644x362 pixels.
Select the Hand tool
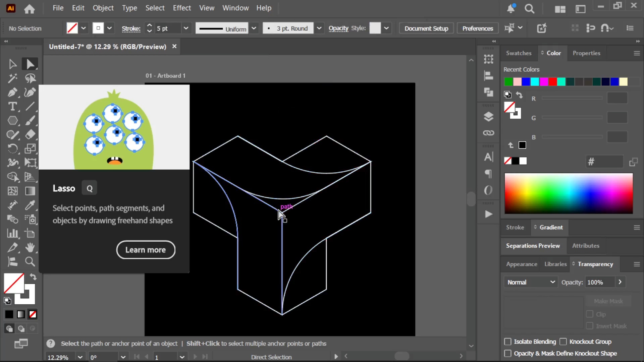(30, 247)
